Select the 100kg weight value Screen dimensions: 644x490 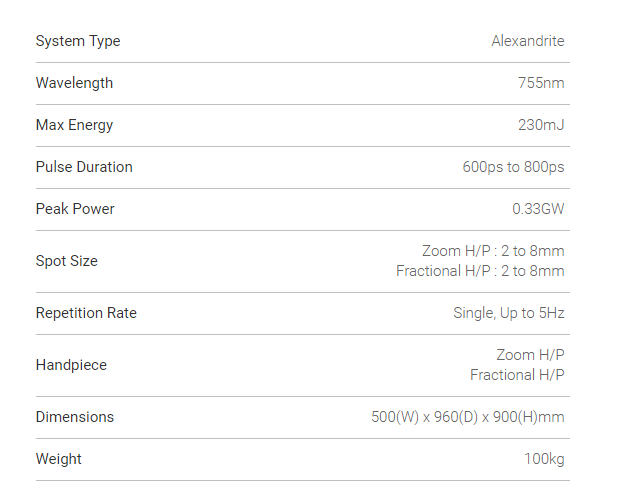(x=542, y=459)
